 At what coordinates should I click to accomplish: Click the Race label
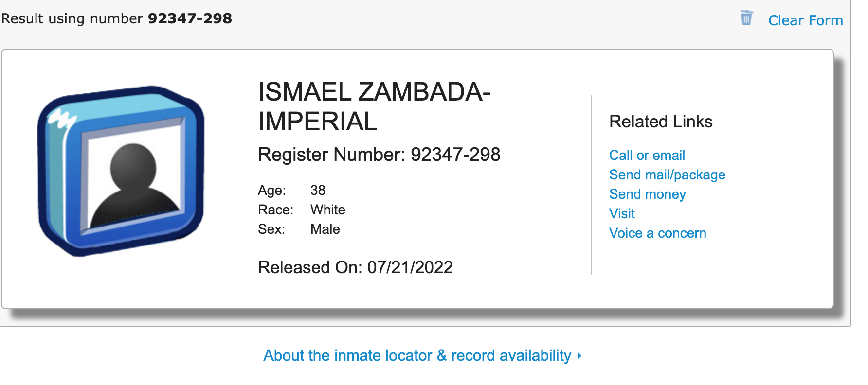point(275,210)
